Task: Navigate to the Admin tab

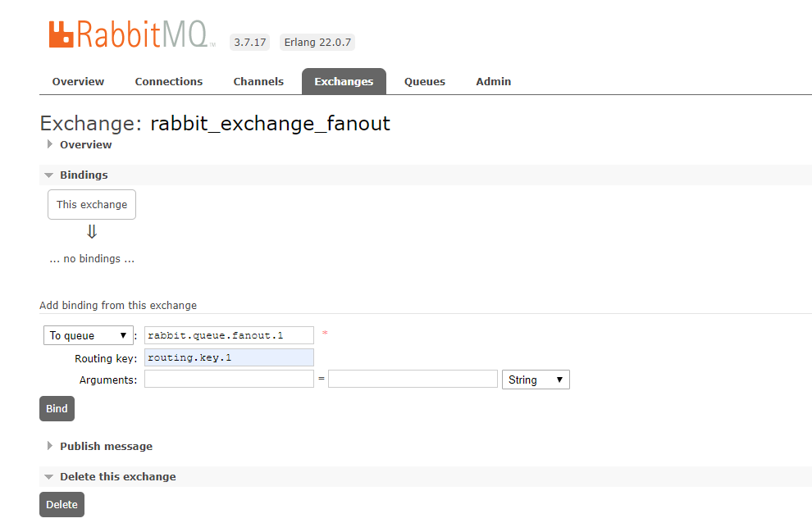Action: [494, 81]
